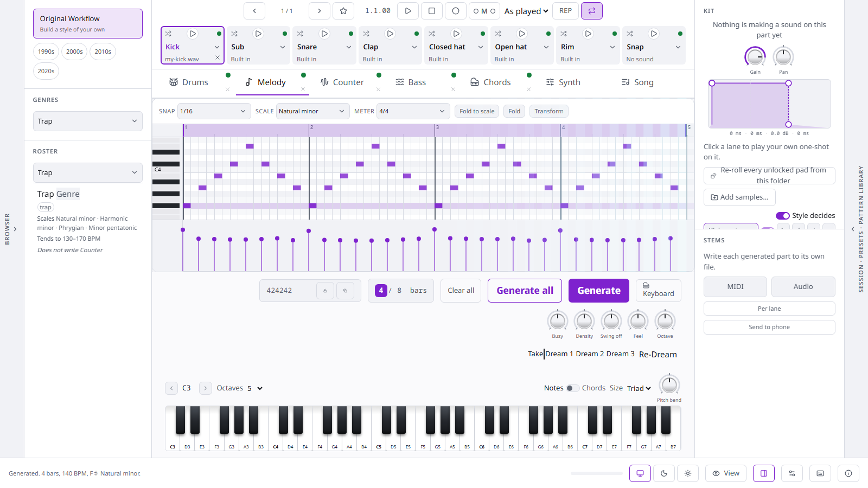Open the Genres Trap dropdown
Viewport: 868px width, 488px height.
coord(88,121)
